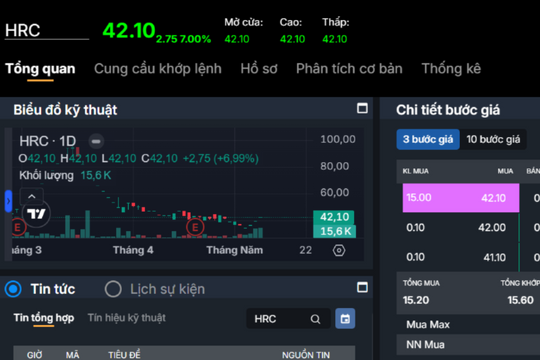Viewport: 540px width, 360px height.
Task: Click the HRC · 1D chart symbol title
Action: 48,141
